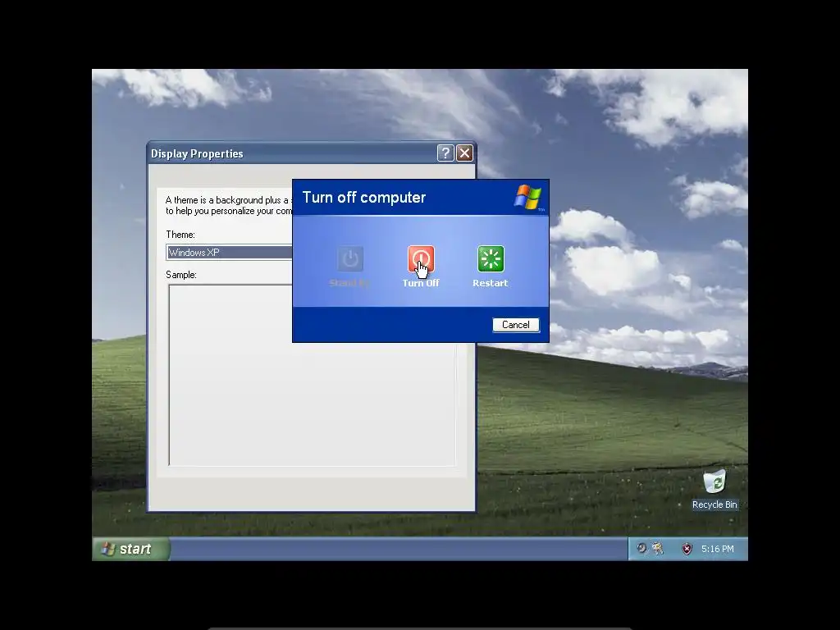Screen dimensions: 840x630
Task: Click the Display Properties help question-mark button
Action: (445, 153)
